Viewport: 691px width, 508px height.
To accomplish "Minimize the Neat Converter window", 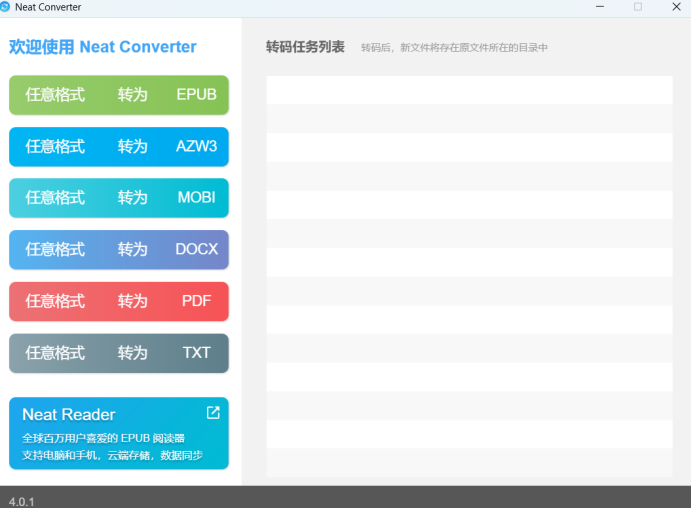I will 600,7.
